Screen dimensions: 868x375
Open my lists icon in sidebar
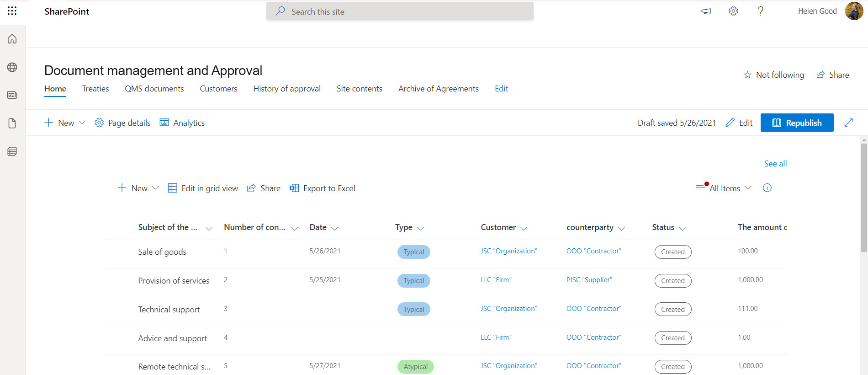coord(12,151)
